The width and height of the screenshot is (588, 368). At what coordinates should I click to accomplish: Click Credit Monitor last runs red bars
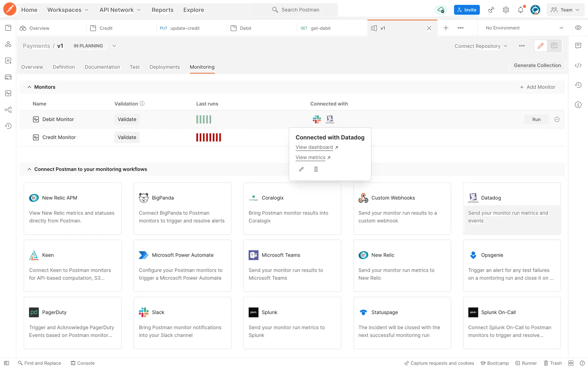(x=209, y=137)
